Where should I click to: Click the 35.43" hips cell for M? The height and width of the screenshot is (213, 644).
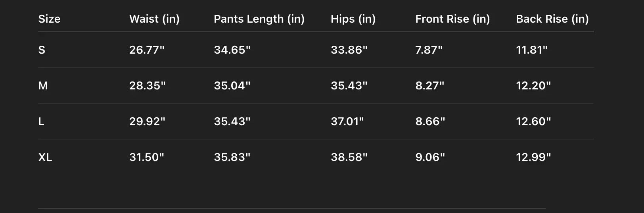tap(349, 86)
